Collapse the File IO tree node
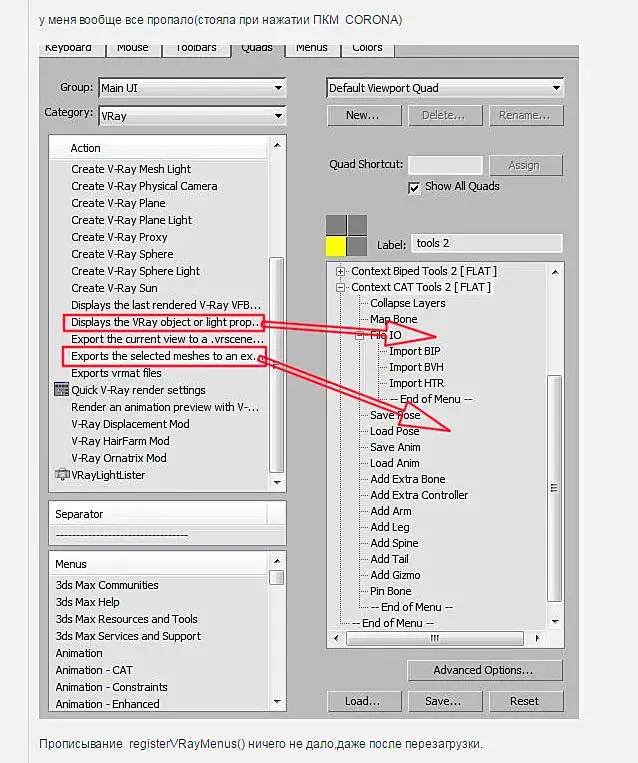The image size is (638, 763). [359, 335]
